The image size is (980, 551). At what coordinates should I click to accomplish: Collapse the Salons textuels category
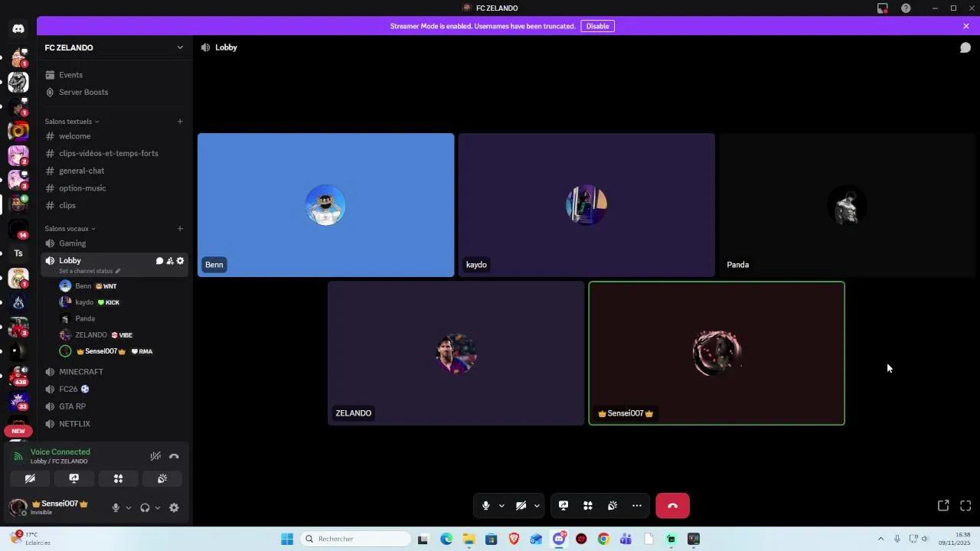[x=72, y=122]
